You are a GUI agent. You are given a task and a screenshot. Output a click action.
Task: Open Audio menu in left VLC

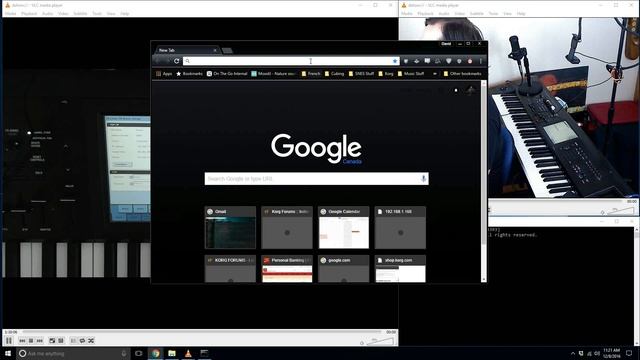(x=47, y=13)
